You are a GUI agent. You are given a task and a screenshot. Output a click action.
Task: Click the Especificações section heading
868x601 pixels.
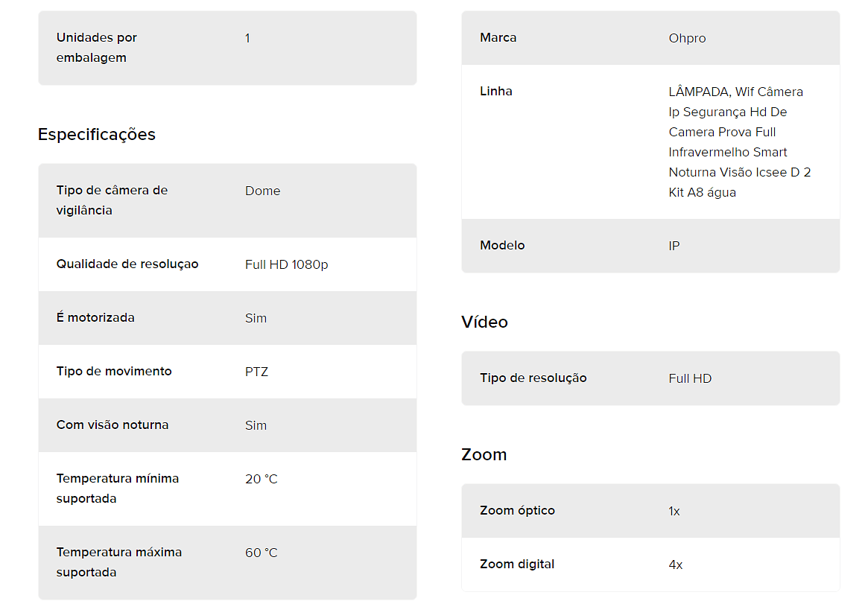[96, 135]
